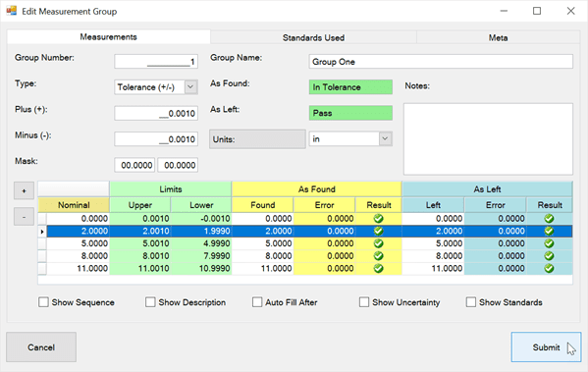588x372 pixels.
Task: Click As Found result checkmark for 8.0000 row
Action: [378, 256]
